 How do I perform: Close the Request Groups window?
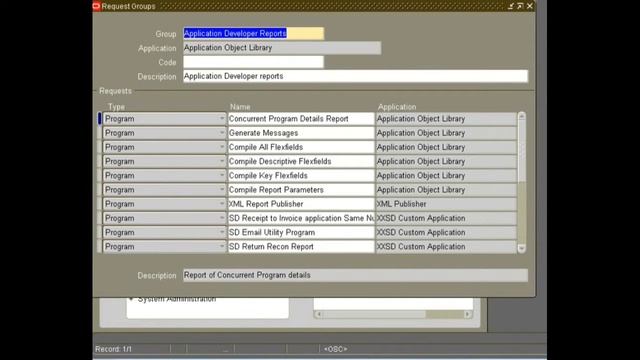click(x=530, y=6)
